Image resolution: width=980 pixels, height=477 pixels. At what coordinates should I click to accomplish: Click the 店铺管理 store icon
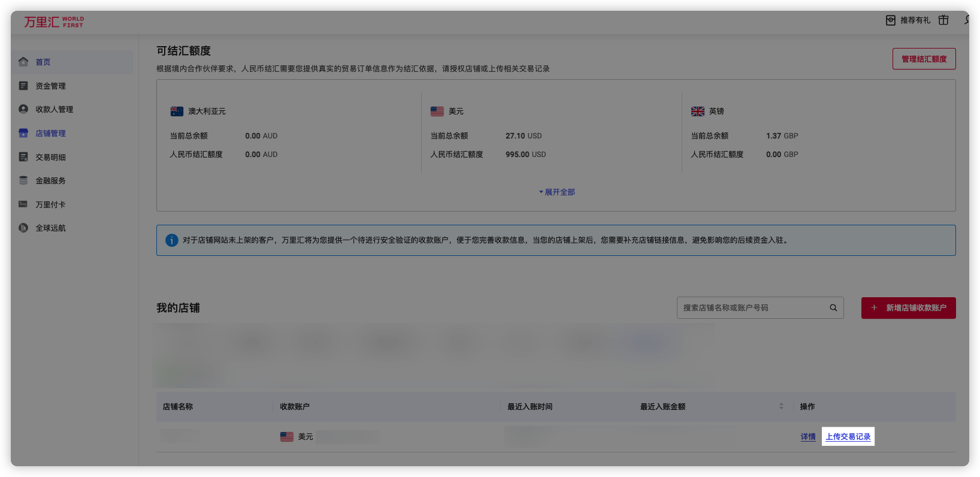[x=23, y=133]
